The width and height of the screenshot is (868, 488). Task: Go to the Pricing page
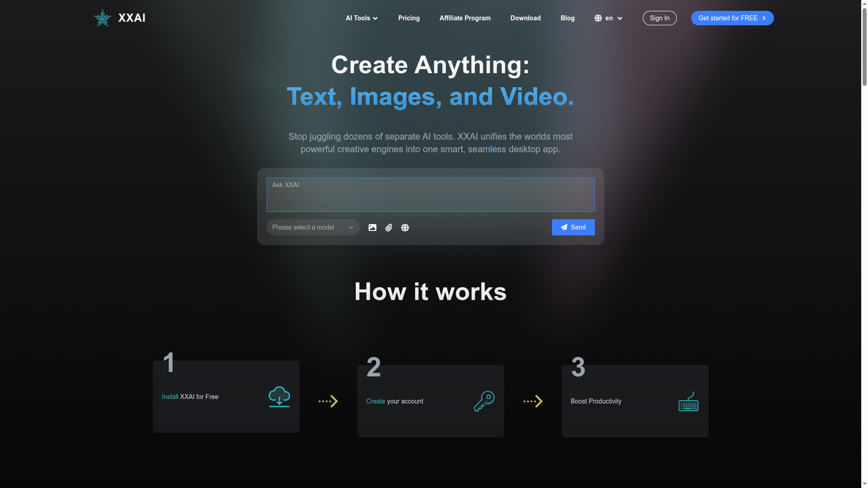click(409, 18)
